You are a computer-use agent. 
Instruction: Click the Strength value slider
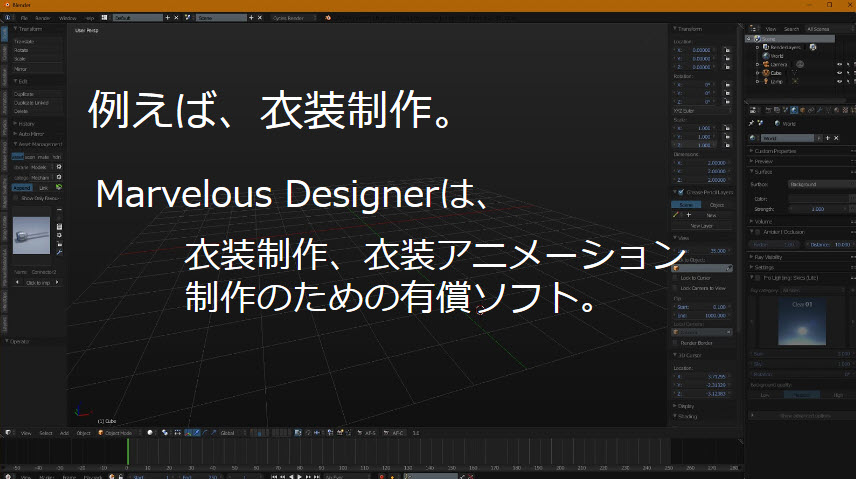tap(817, 209)
